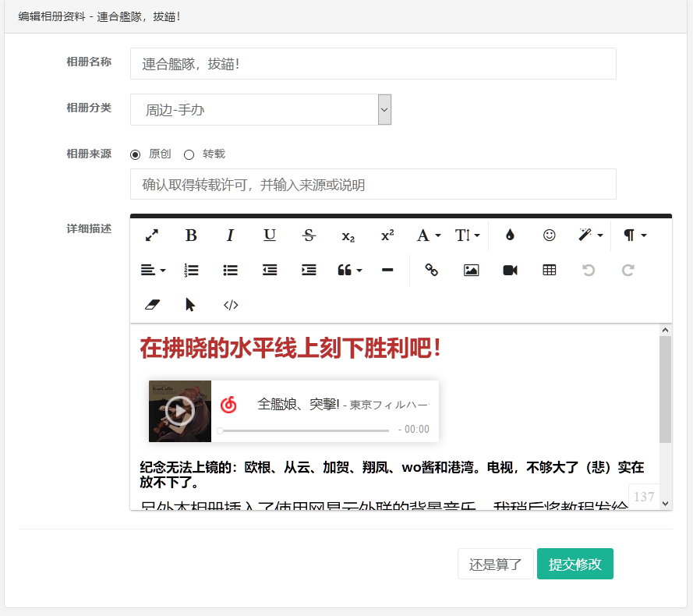Open the text color droplet picker

pyautogui.click(x=510, y=235)
